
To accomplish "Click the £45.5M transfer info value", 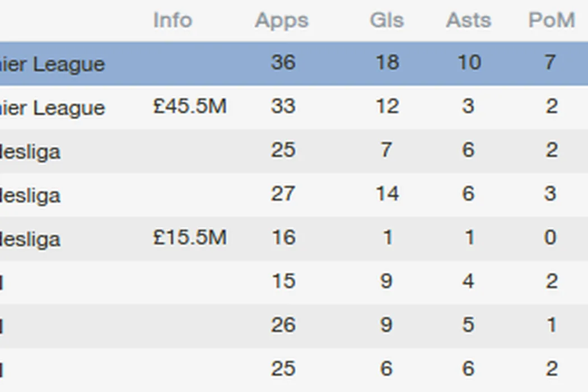I will point(189,106).
